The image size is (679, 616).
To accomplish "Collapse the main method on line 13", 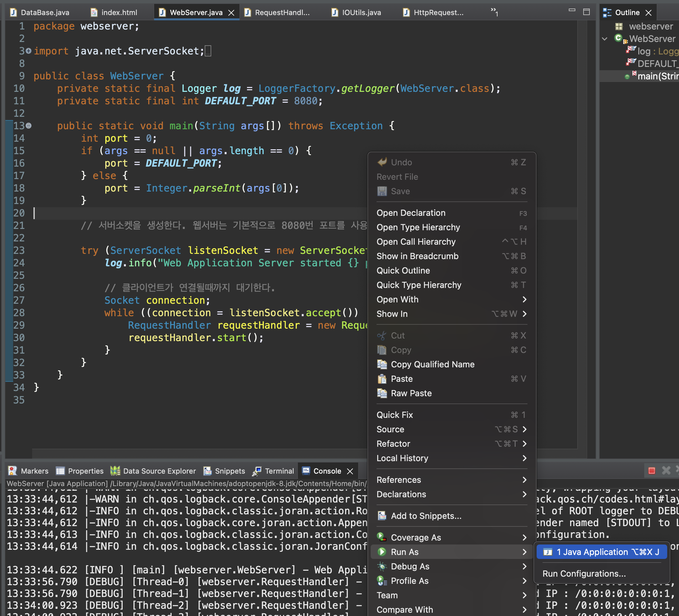I will coord(29,126).
